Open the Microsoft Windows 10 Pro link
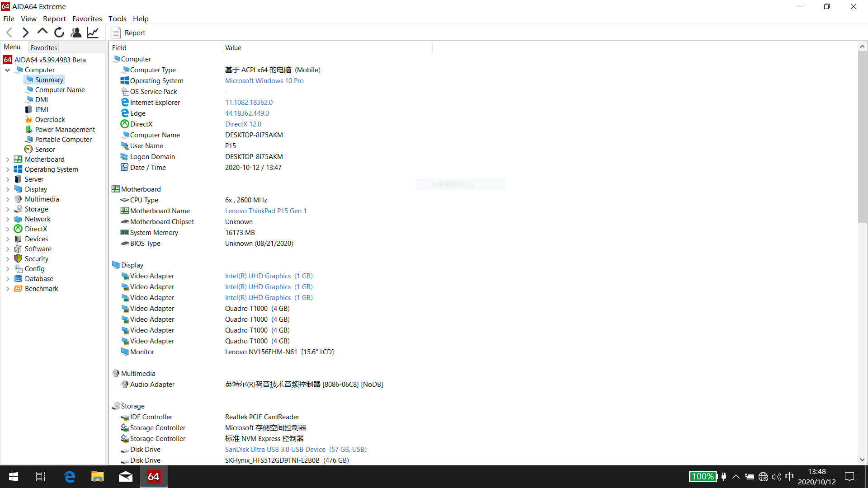This screenshot has height=488, width=868. pos(264,81)
